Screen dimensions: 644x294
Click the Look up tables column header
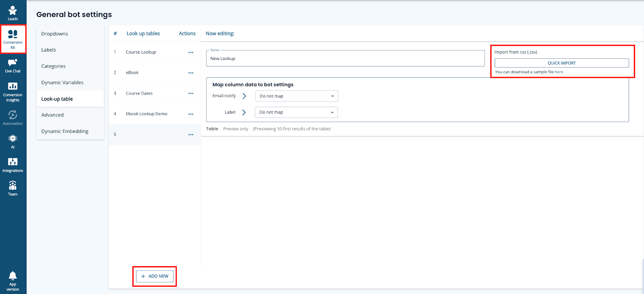[x=143, y=33]
